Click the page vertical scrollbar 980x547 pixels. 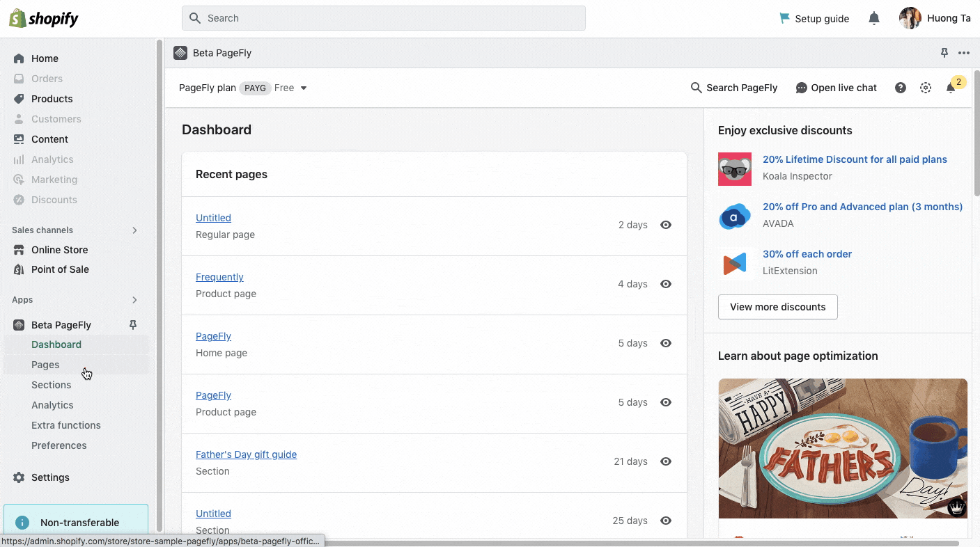point(976,132)
